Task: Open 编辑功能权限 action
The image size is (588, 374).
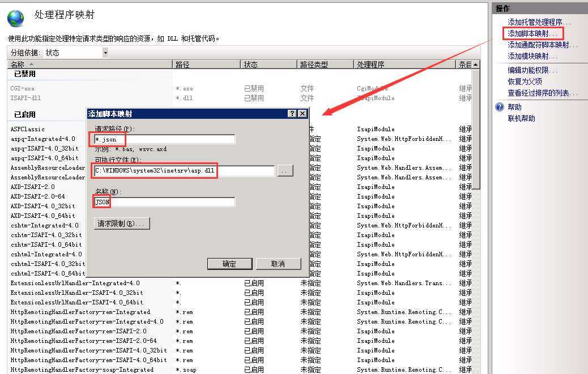Action: [532, 70]
